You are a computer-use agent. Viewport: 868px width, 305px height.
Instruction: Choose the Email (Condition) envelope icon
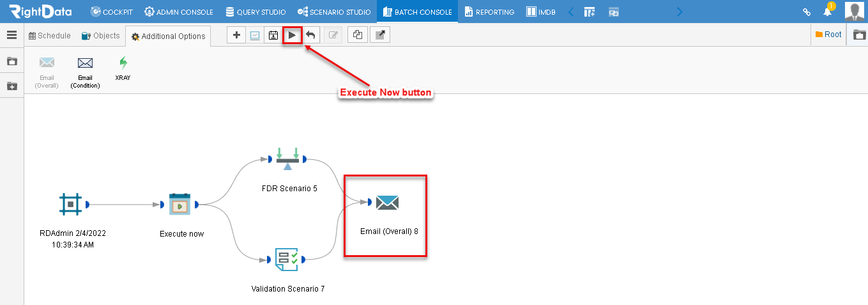[x=85, y=63]
